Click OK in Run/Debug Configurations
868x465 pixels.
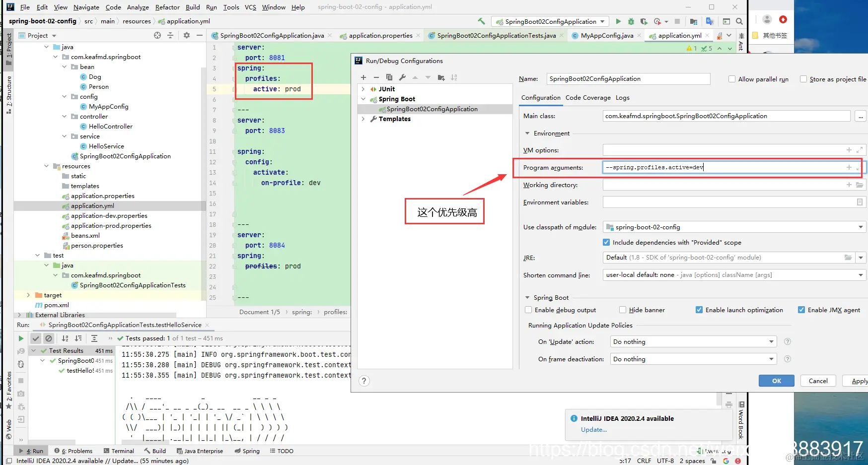click(777, 381)
